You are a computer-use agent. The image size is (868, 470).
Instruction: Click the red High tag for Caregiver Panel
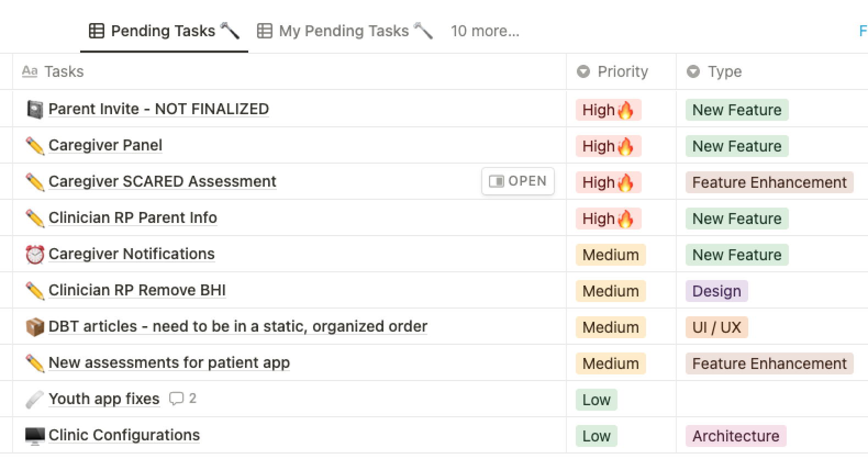[608, 146]
